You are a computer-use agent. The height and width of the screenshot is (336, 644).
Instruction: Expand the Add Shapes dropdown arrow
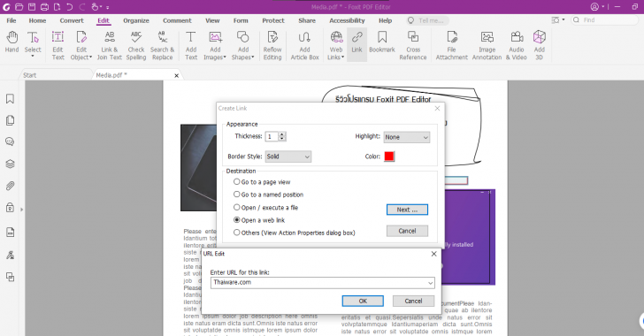point(253,57)
